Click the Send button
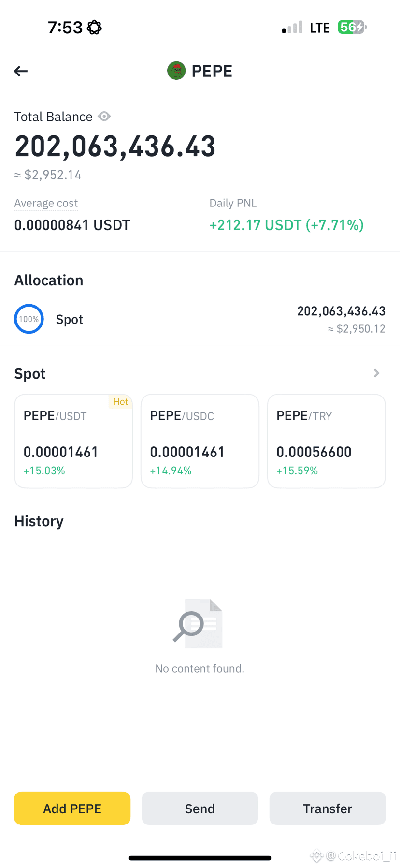This screenshot has width=400, height=868. 200,808
